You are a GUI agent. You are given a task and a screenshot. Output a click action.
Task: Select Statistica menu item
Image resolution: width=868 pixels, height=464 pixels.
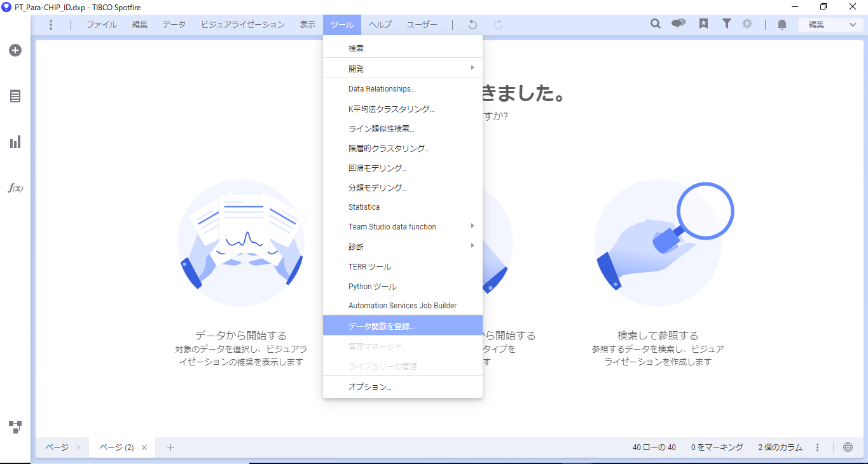click(403, 207)
